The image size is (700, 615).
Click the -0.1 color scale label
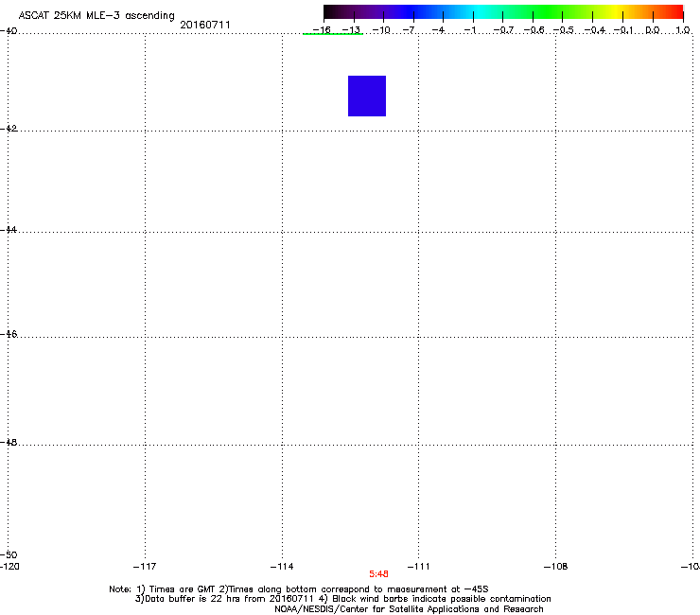[623, 30]
